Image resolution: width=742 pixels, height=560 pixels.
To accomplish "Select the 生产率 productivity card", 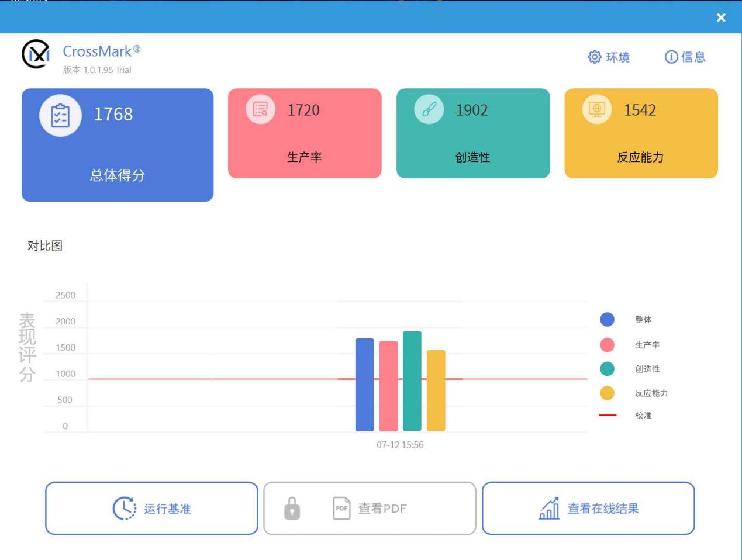I will [305, 133].
